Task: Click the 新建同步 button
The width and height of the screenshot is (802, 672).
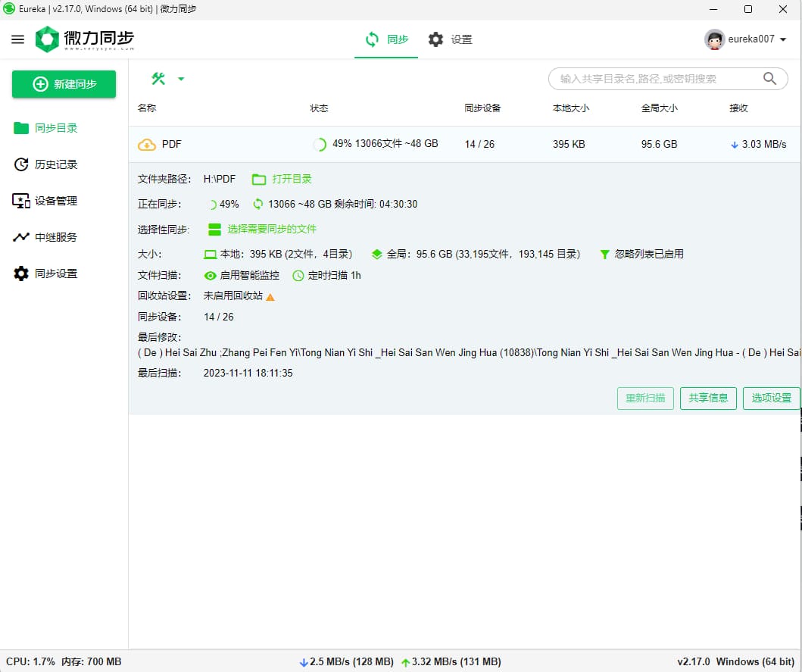Action: tap(64, 84)
